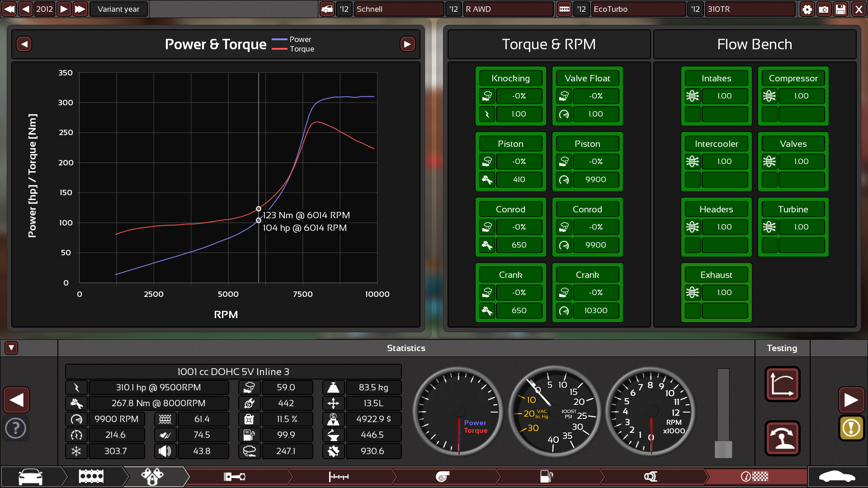Click the engine weight icon
The image size is (868, 488).
click(333, 387)
